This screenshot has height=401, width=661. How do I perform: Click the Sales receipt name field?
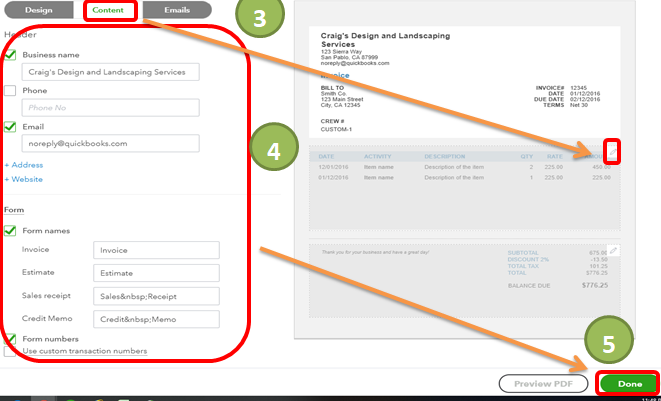click(156, 296)
